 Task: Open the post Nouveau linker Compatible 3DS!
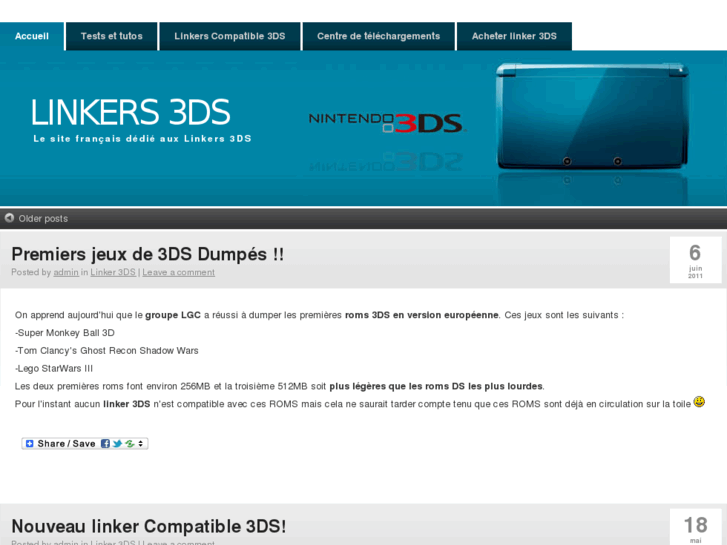click(148, 526)
